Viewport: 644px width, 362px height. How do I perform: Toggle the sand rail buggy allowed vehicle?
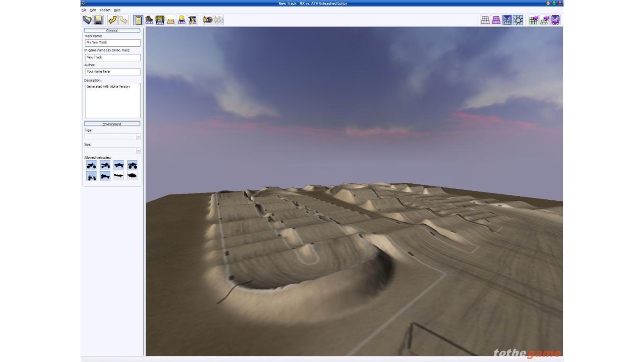(x=105, y=176)
